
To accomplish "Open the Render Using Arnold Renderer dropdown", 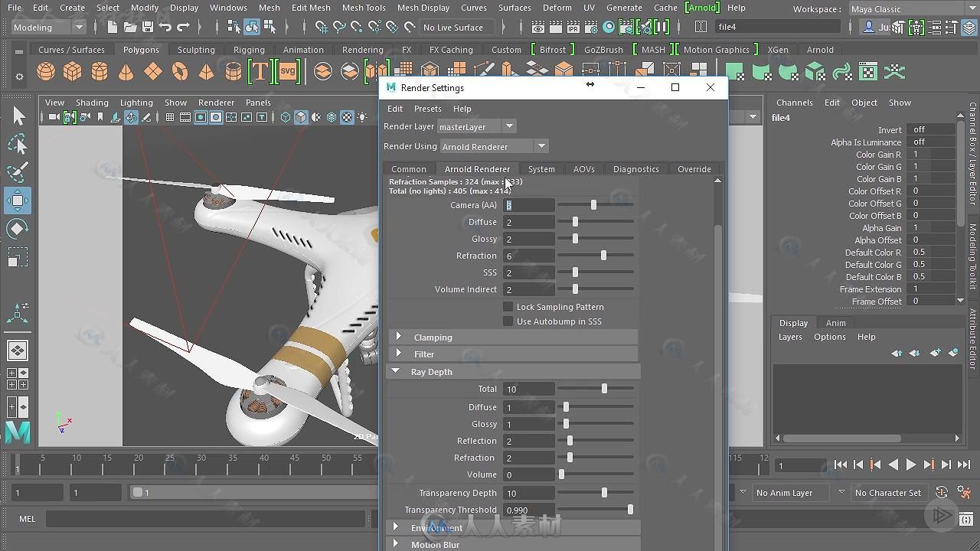I will pos(495,146).
